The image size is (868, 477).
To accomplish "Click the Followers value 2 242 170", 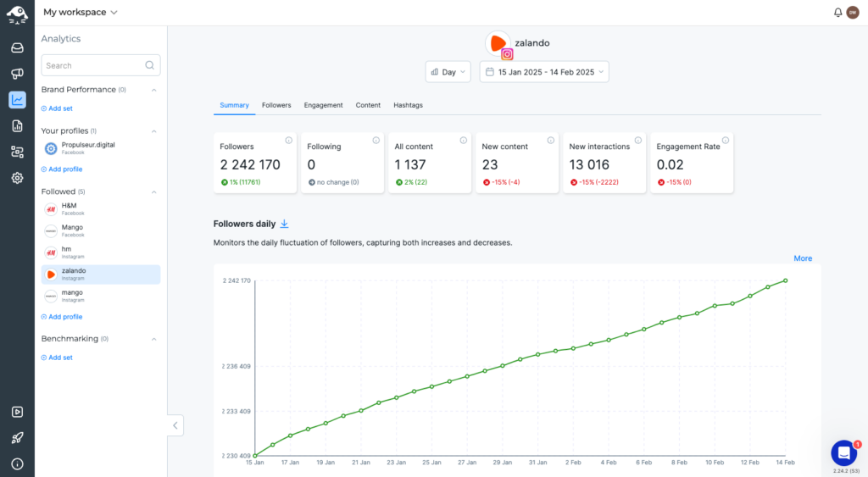I will point(250,165).
